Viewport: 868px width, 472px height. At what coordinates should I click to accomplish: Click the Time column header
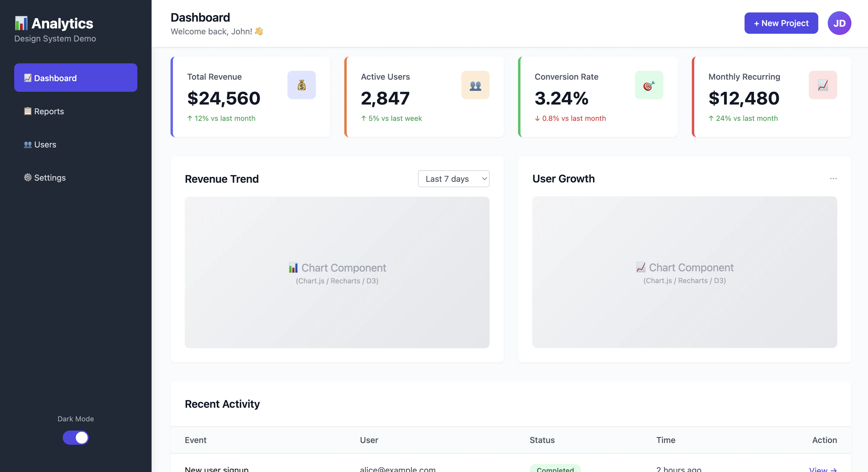tap(666, 440)
